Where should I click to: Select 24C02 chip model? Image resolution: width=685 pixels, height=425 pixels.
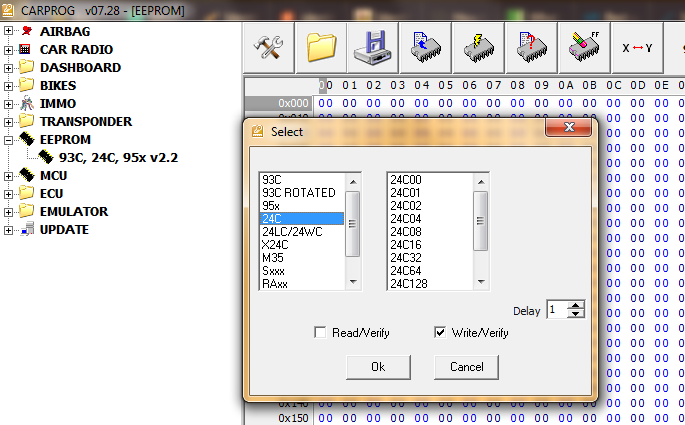click(430, 206)
